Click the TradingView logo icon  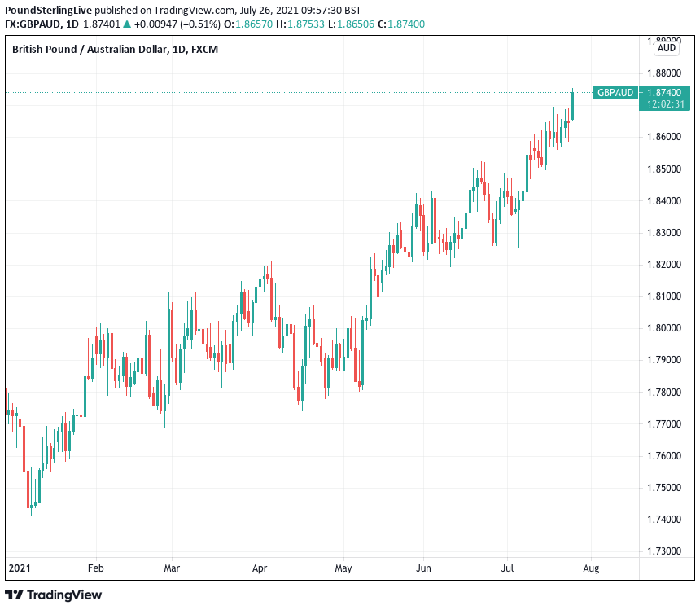(15, 595)
